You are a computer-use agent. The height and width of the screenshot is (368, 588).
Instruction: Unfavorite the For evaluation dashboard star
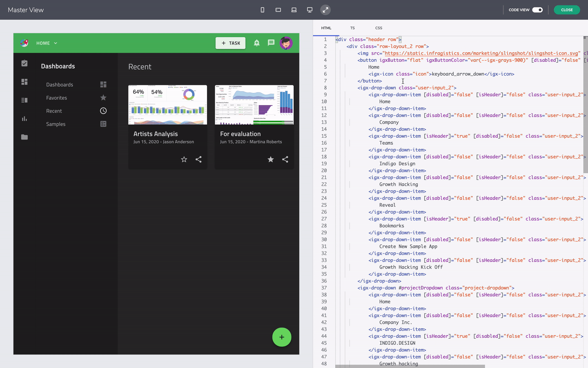pos(270,159)
